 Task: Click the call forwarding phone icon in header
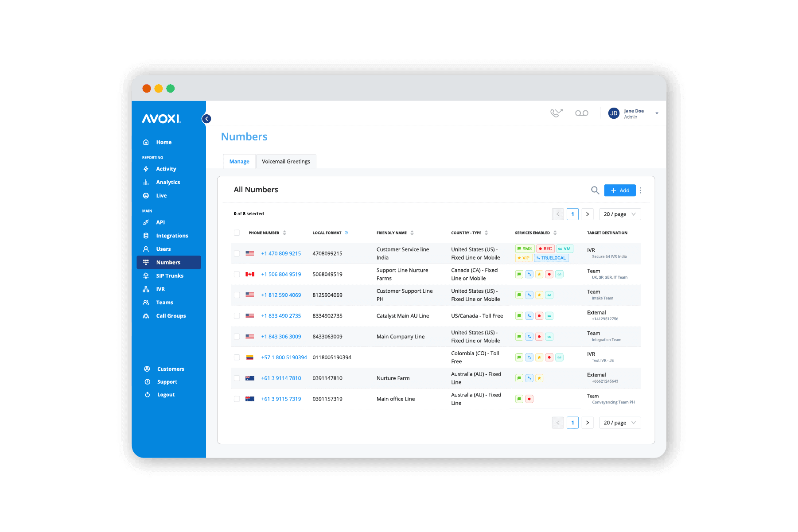pyautogui.click(x=556, y=113)
